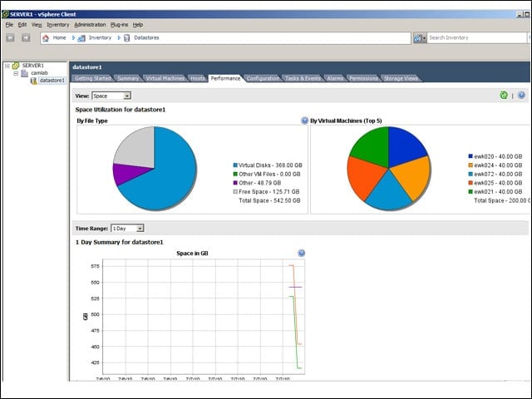532x399 pixels.
Task: Switch to the Tasks & Events tab
Action: click(x=303, y=78)
